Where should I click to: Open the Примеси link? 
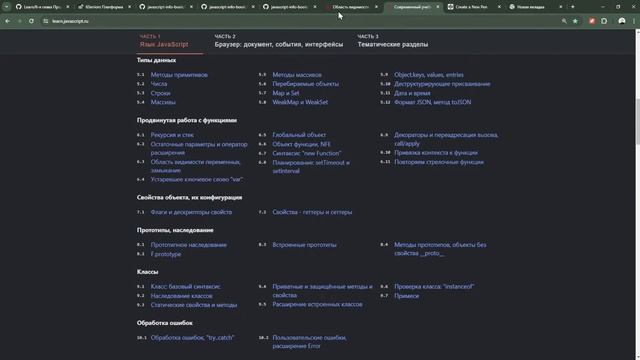pos(406,296)
